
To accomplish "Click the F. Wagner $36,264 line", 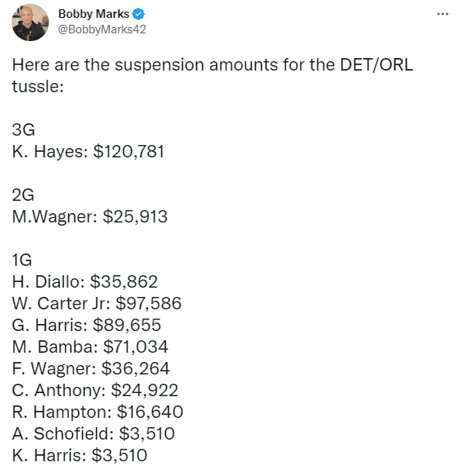I will (x=91, y=368).
